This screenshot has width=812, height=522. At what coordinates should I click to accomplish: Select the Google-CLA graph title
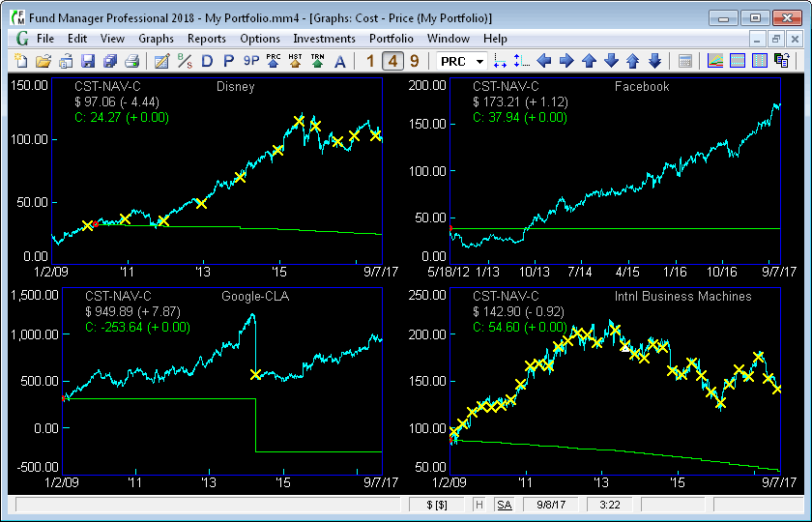[255, 296]
